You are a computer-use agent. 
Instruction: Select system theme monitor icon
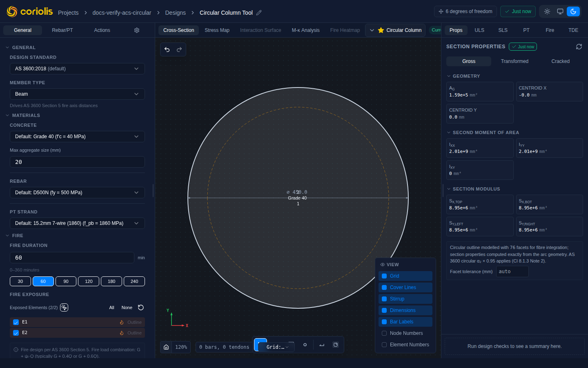(560, 11)
